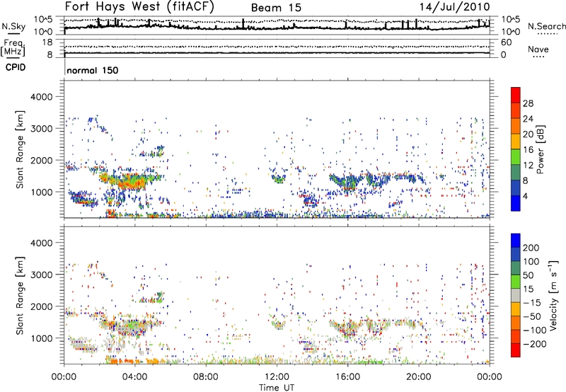Click the '4000' tick in the power panel
The image size is (566, 392).
tap(42, 97)
